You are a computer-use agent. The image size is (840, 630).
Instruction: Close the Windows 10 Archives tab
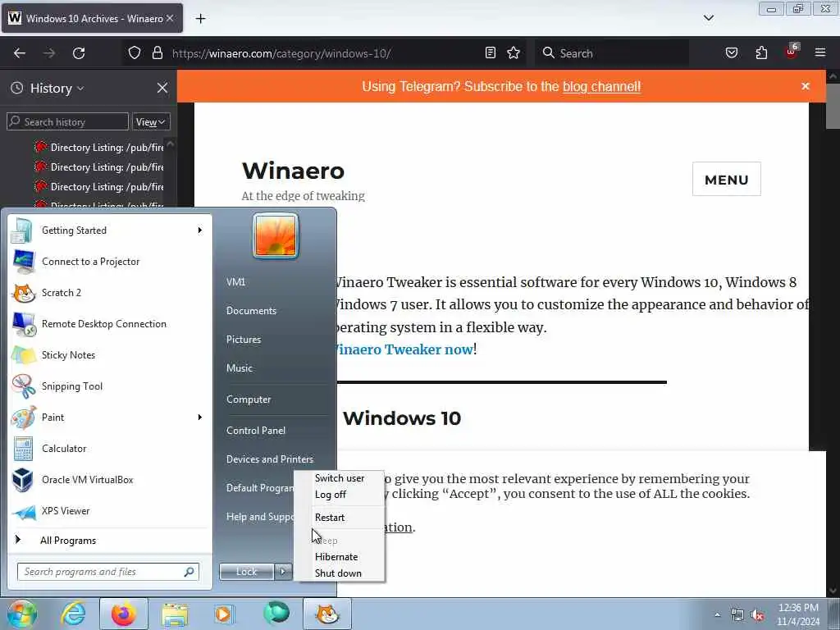coord(170,18)
